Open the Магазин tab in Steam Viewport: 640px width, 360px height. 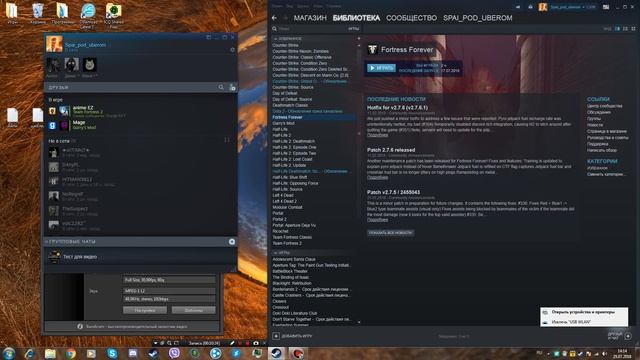[x=310, y=18]
